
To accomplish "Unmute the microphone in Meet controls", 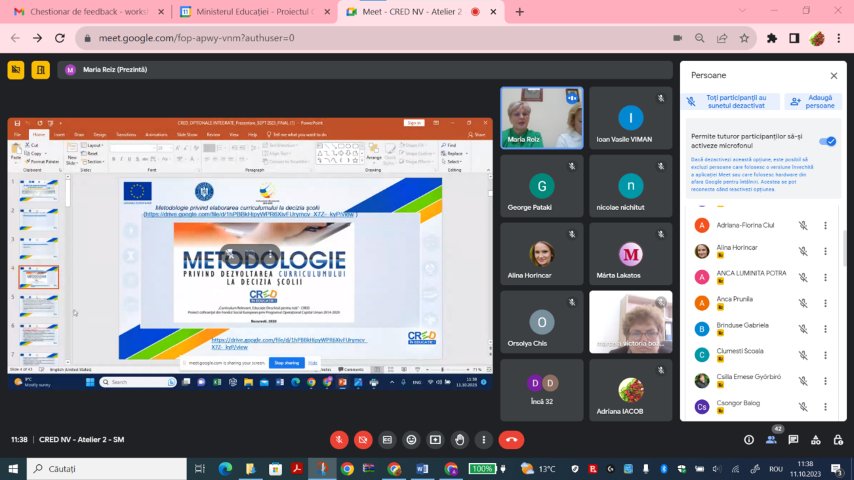I will click(339, 439).
